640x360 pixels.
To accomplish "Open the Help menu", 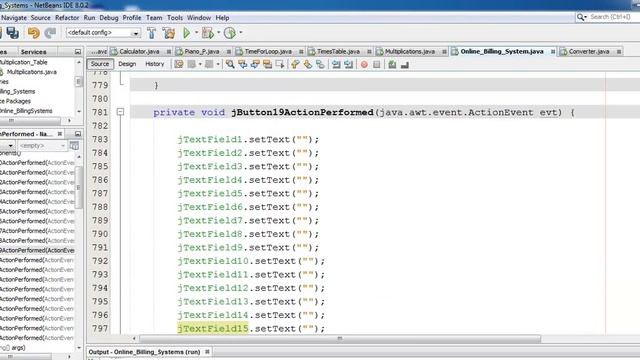I will (222, 18).
